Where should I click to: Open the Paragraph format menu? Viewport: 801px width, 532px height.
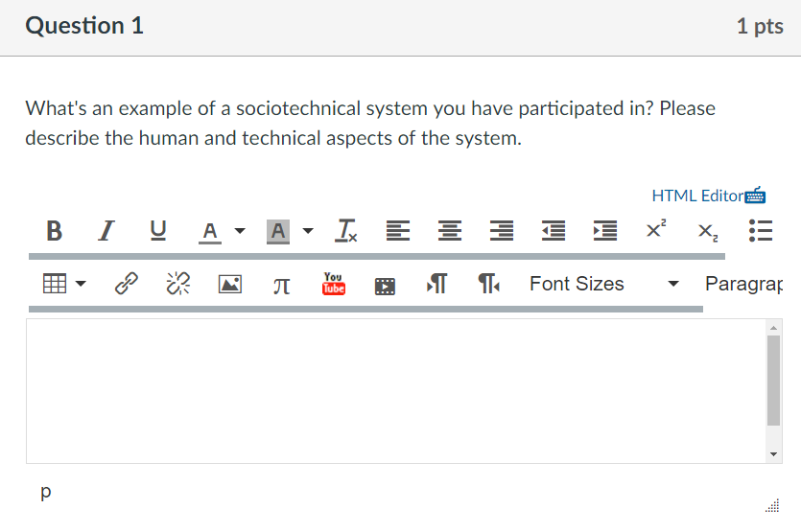[743, 284]
